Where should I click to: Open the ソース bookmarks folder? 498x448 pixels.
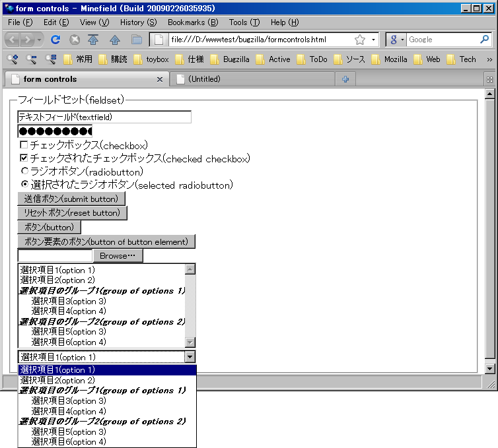pos(349,59)
